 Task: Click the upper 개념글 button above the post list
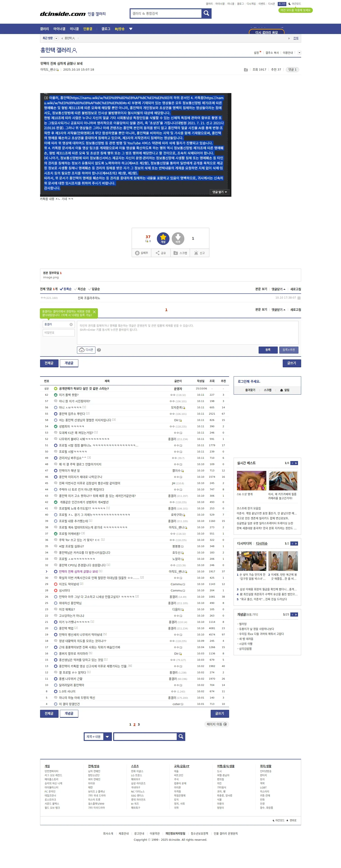point(69,363)
